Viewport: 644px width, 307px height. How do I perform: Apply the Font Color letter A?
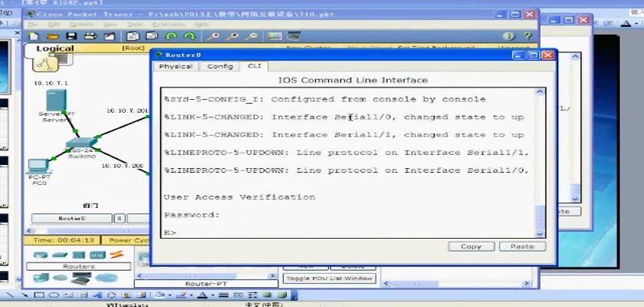click(x=202, y=295)
